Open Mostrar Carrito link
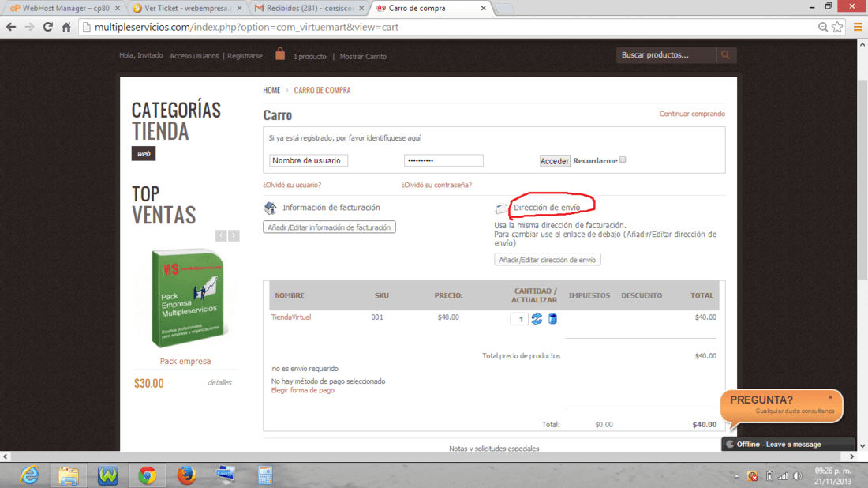The height and width of the screenshot is (488, 868). tap(363, 57)
